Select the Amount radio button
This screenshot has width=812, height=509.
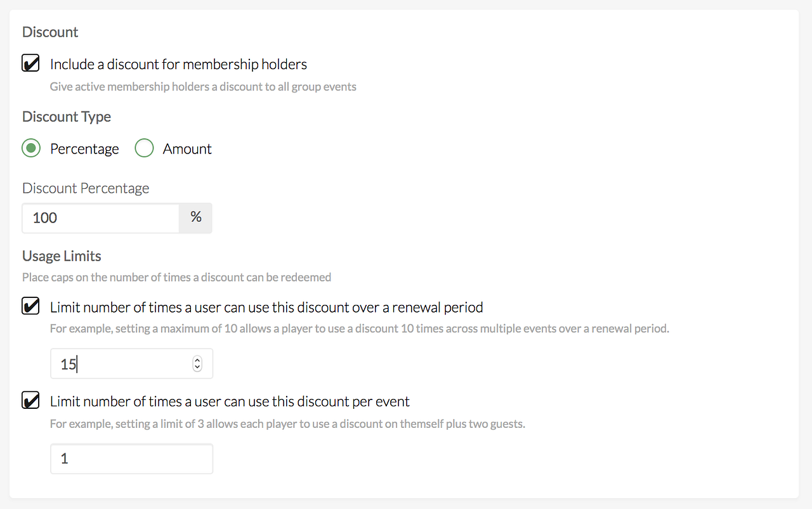pyautogui.click(x=144, y=148)
